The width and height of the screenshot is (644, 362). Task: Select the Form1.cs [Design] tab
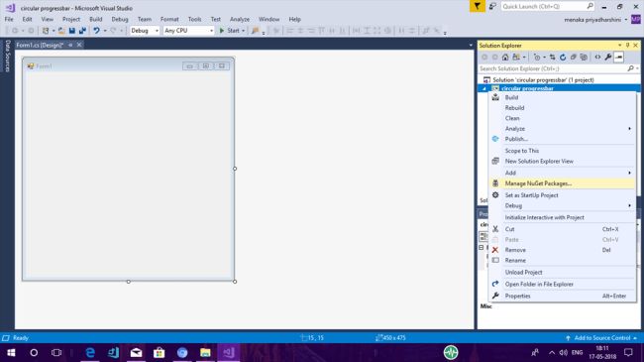coord(40,45)
